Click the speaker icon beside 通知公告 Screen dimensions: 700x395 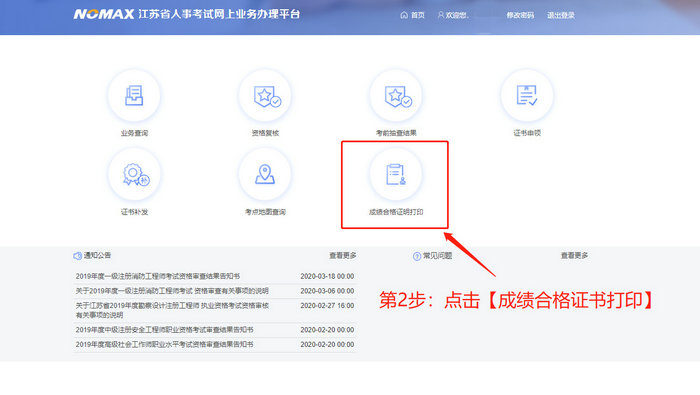coord(77,256)
